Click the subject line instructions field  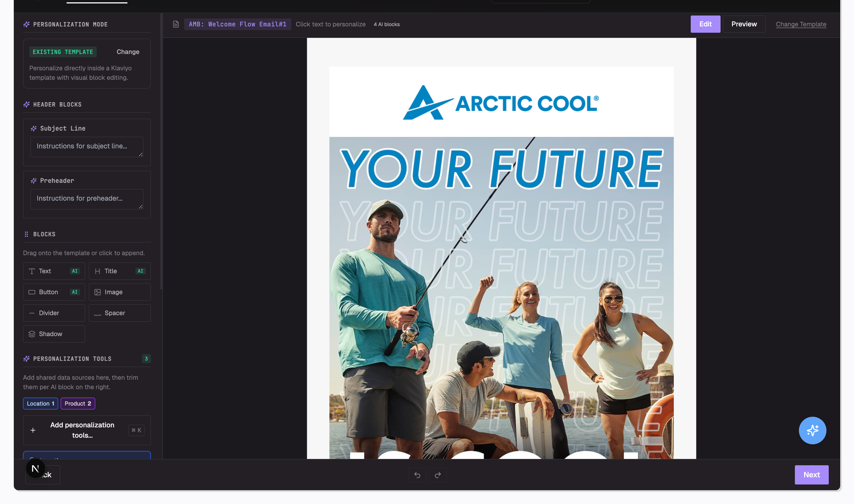tap(87, 146)
